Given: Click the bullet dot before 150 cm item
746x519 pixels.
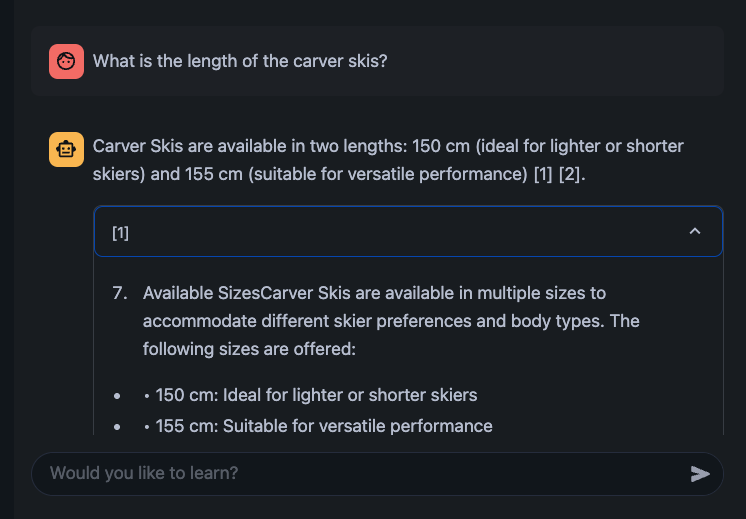Looking at the screenshot, I should [117, 396].
